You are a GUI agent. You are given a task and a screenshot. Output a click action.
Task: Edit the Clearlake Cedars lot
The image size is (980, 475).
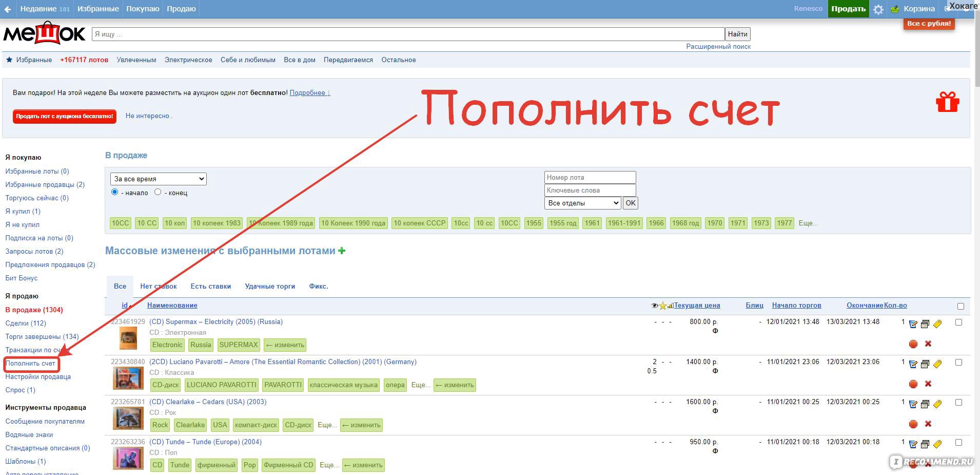coord(913,404)
